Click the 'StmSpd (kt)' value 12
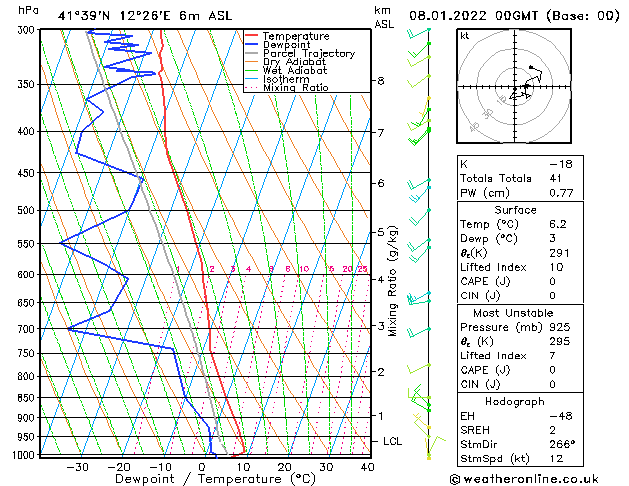This screenshot has width=629, height=486. pyautogui.click(x=556, y=459)
